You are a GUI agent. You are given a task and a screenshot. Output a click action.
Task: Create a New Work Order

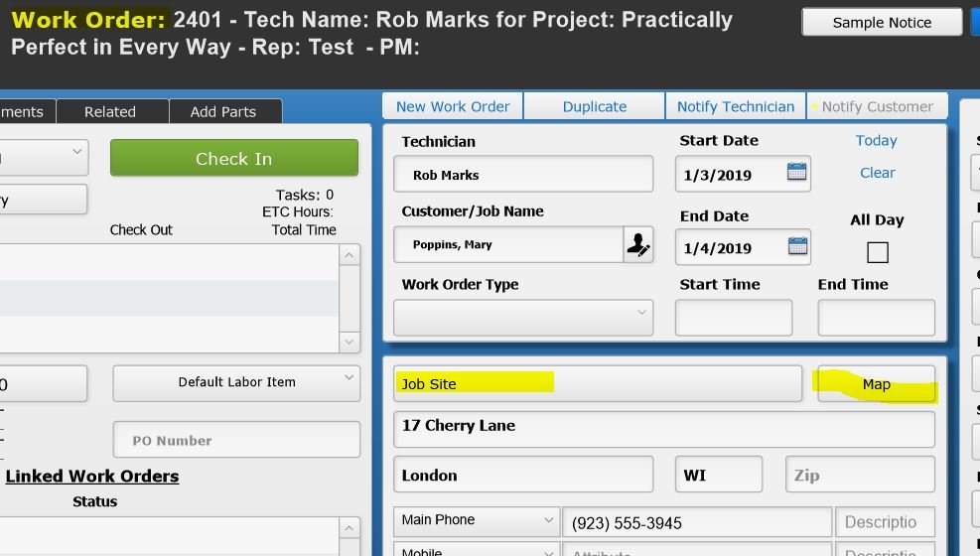coord(453,106)
